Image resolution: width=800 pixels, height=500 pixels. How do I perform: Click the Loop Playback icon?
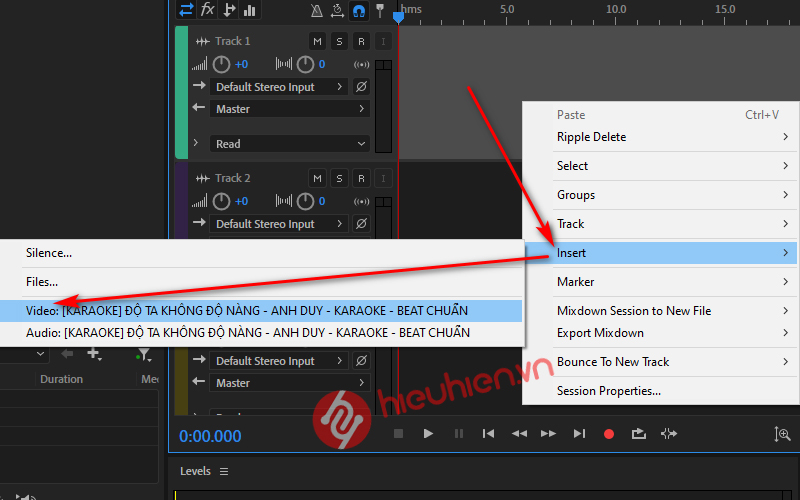[638, 433]
